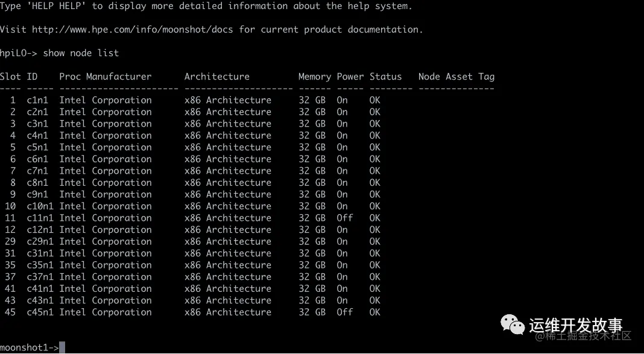Screen dimensions: 644x354
Task: Click the hpe.com moonshot docs URL
Action: [132, 30]
